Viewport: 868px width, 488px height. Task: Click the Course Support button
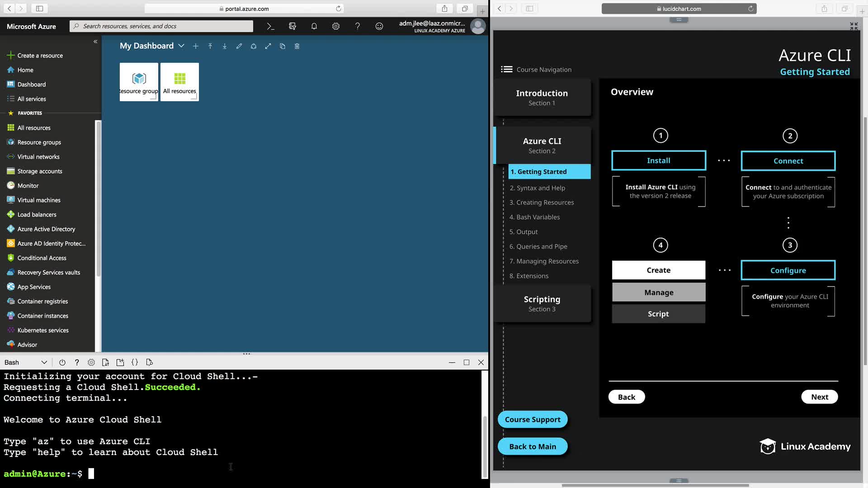533,419
